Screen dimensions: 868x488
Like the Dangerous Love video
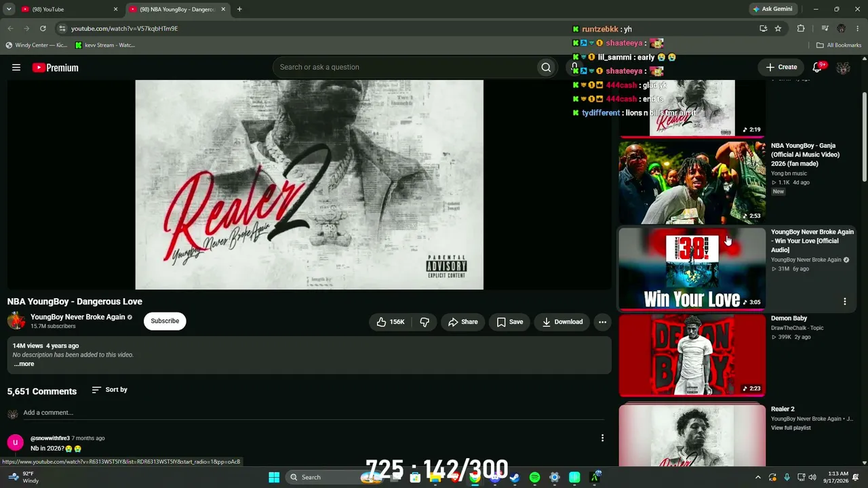(390, 322)
